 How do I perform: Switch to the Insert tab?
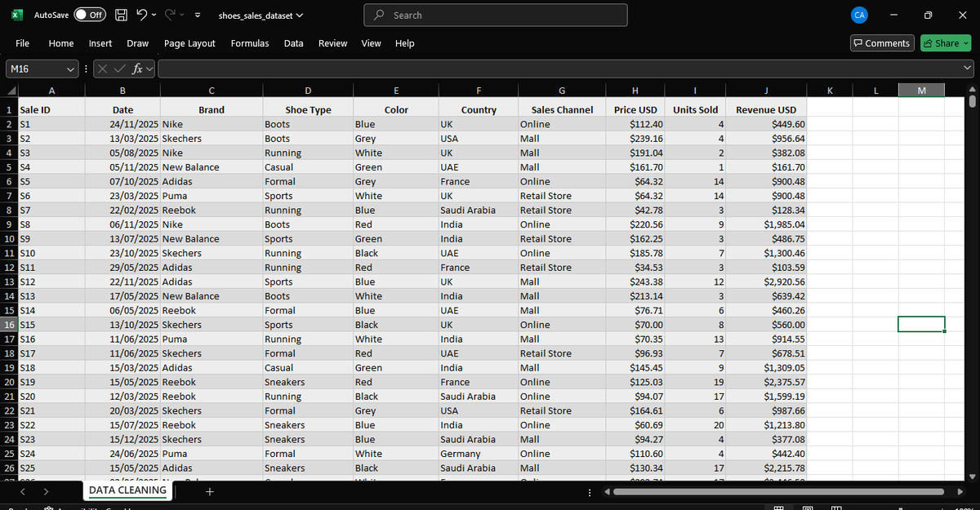(x=100, y=43)
